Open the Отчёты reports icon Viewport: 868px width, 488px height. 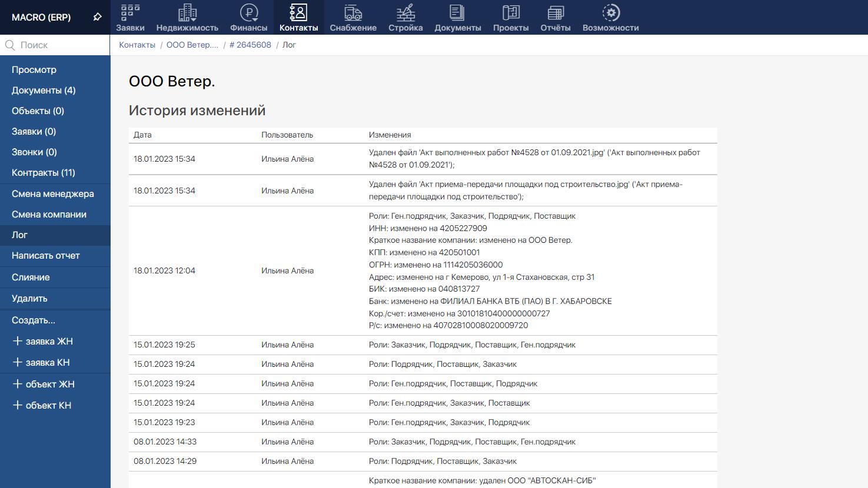[x=556, y=13]
